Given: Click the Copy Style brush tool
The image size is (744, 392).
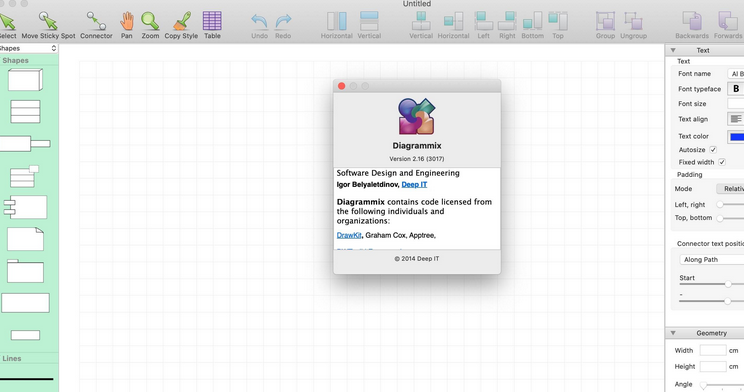Looking at the screenshot, I should pos(181,25).
